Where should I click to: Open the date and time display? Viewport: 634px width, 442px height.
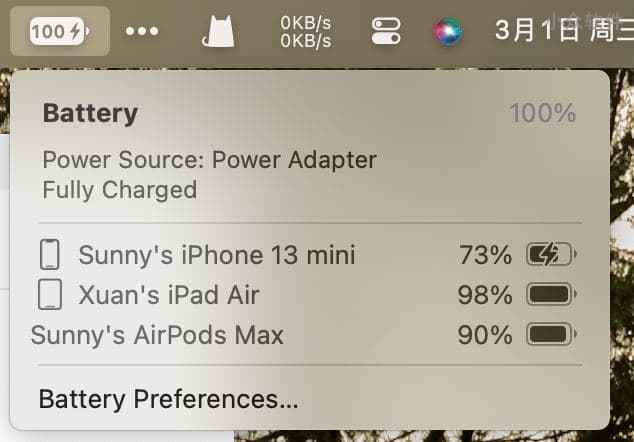[x=564, y=31]
